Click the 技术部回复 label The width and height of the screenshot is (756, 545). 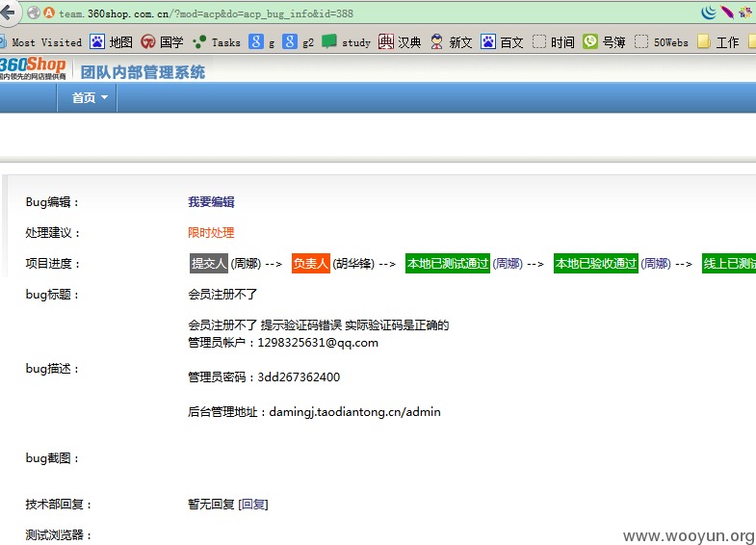[59, 505]
